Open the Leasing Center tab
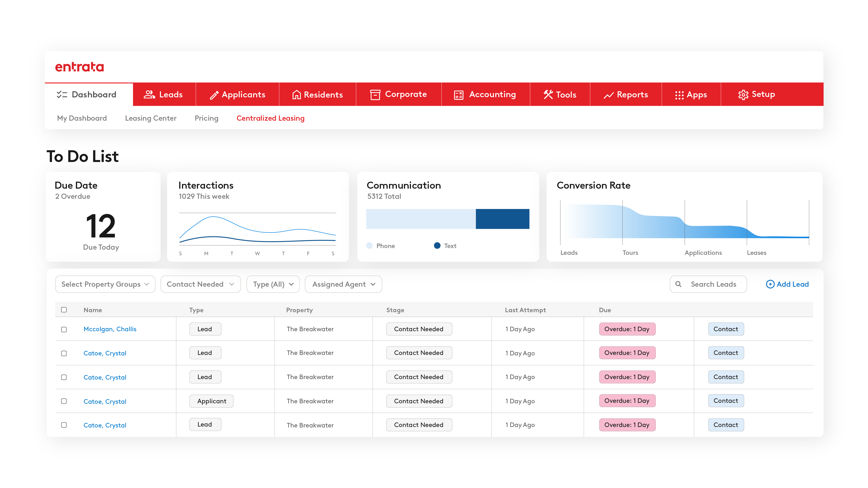Image resolution: width=868 pixels, height=488 pixels. pos(151,118)
